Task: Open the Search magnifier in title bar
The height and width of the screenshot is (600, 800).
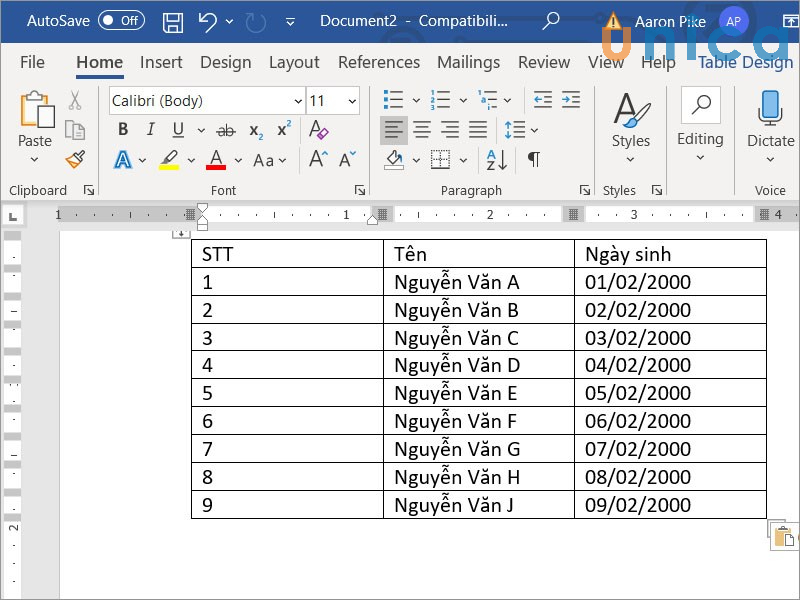Action: point(551,21)
